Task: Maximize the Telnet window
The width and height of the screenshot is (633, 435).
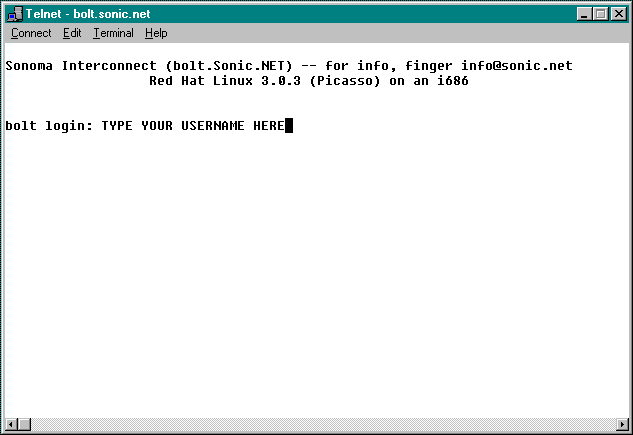Action: [x=601, y=14]
